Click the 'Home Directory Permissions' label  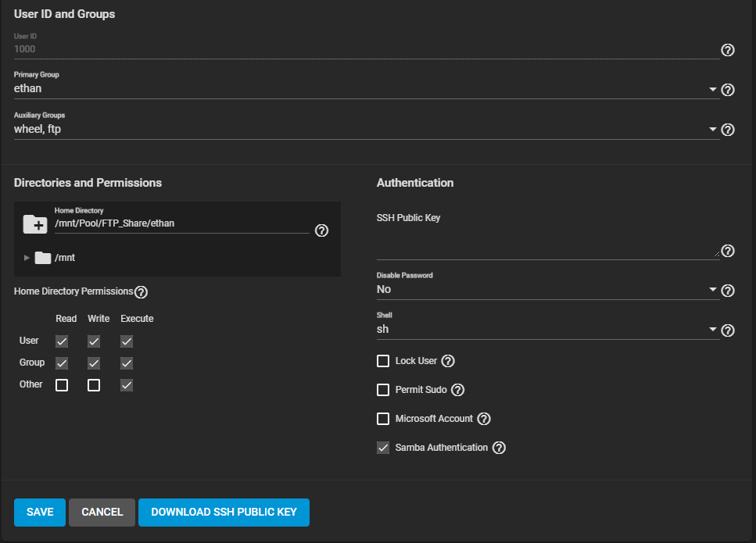[73, 291]
